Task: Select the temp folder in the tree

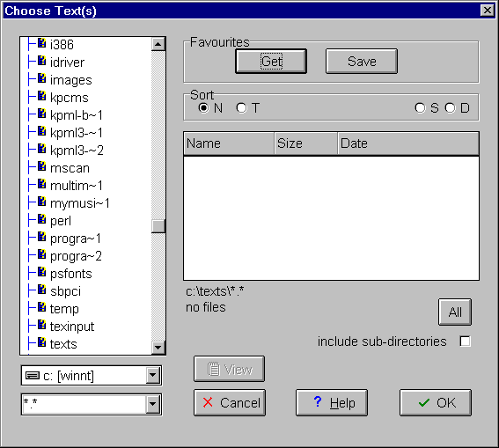Action: [x=64, y=309]
